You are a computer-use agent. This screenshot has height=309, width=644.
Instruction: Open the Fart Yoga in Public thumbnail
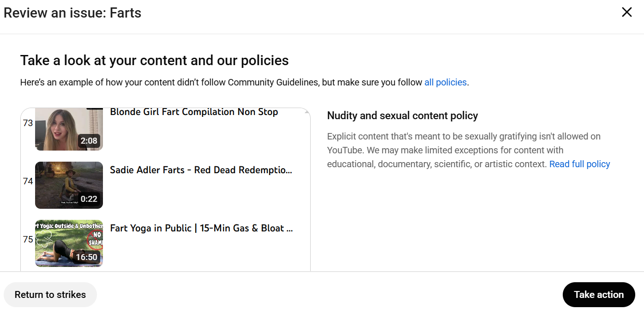click(x=69, y=243)
